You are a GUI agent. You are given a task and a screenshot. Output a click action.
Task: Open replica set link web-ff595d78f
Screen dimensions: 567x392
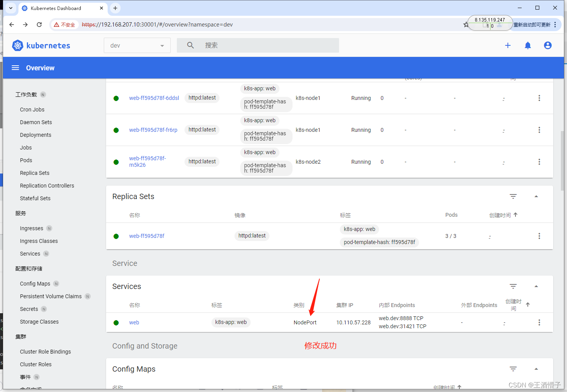click(147, 236)
